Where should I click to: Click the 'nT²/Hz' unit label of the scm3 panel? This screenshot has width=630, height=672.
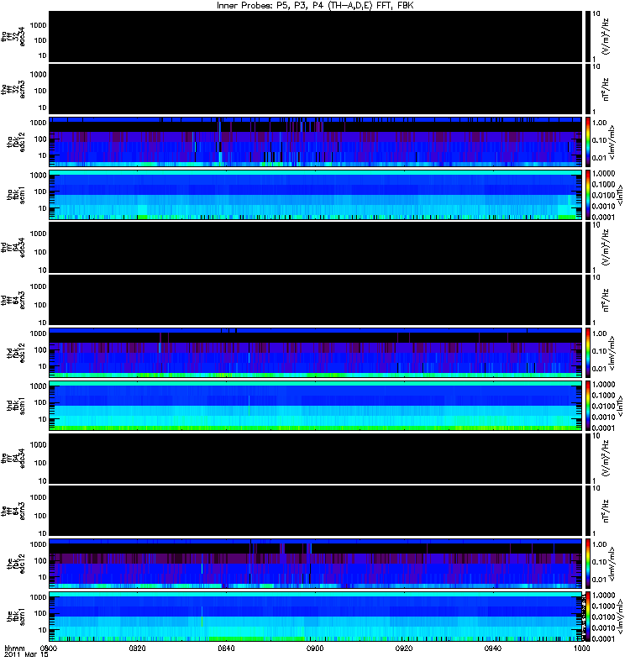click(606, 511)
